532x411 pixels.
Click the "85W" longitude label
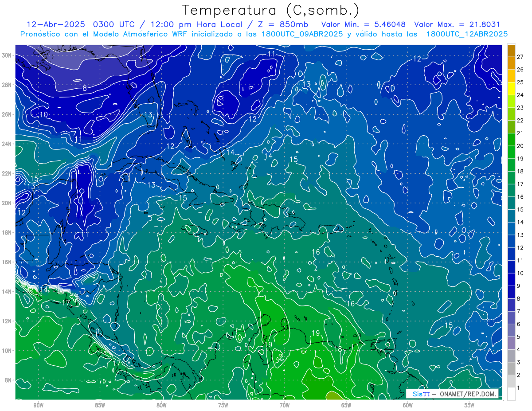(x=100, y=405)
